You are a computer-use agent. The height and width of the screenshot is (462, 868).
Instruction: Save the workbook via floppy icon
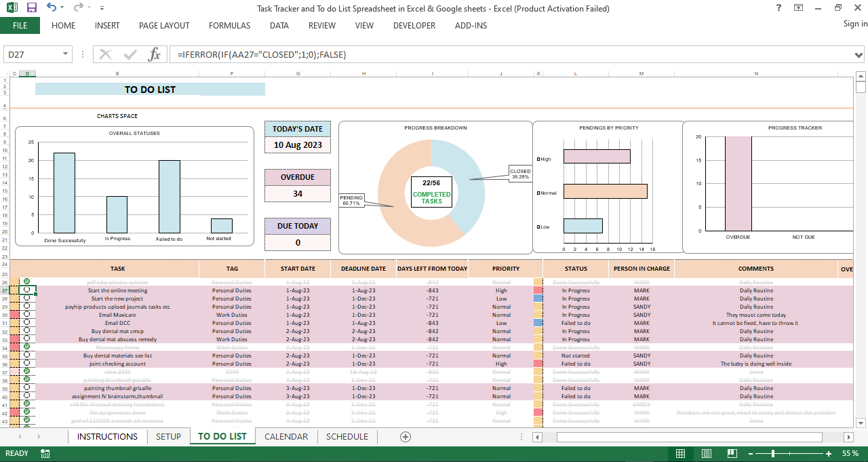(31, 8)
